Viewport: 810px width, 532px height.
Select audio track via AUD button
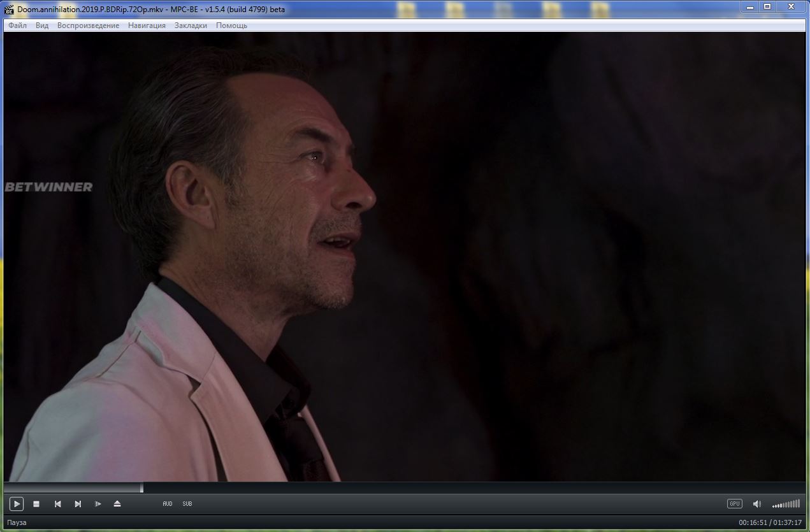[x=168, y=504]
